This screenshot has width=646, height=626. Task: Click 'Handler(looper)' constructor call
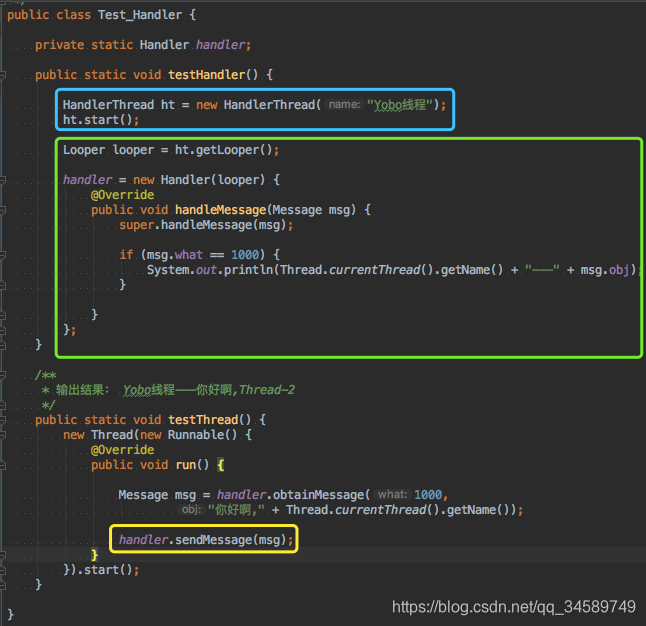pyautogui.click(x=213, y=180)
